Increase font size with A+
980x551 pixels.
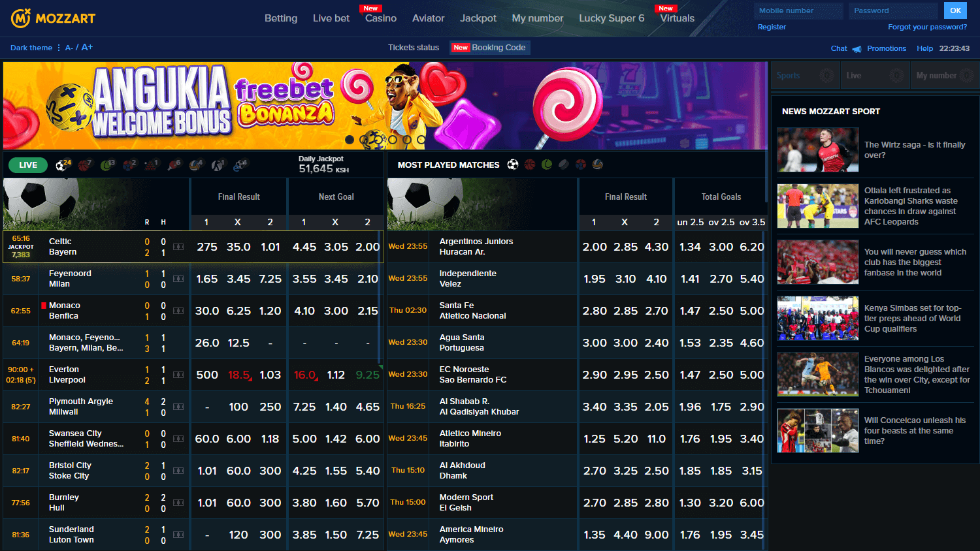coord(86,47)
